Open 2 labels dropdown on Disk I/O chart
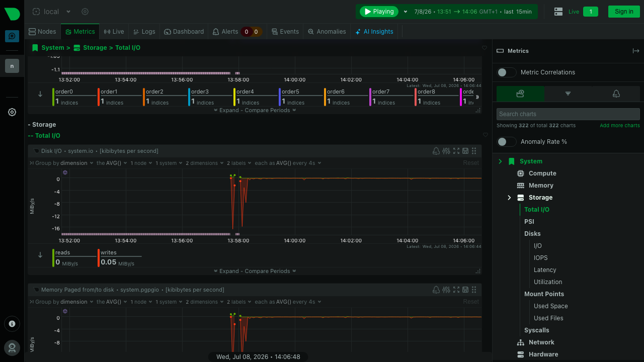Screen dimensions: 644x362 click(239, 163)
